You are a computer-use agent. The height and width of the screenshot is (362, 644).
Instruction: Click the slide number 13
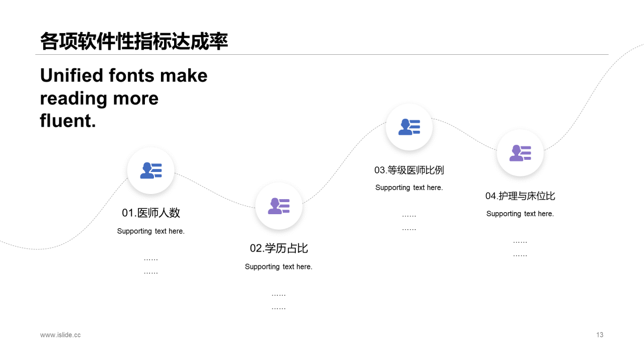(600, 335)
